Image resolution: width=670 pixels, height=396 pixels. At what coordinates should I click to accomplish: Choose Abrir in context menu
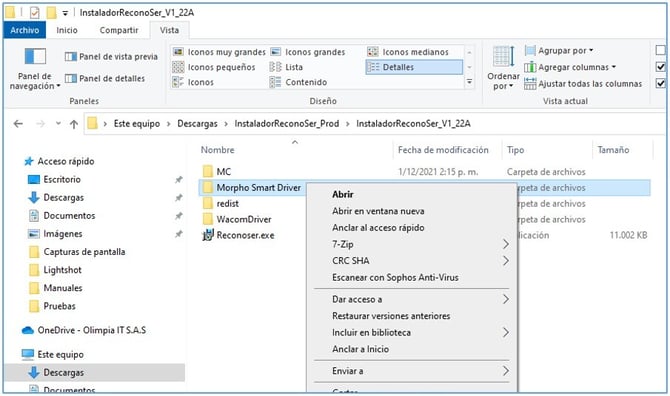[412, 194]
